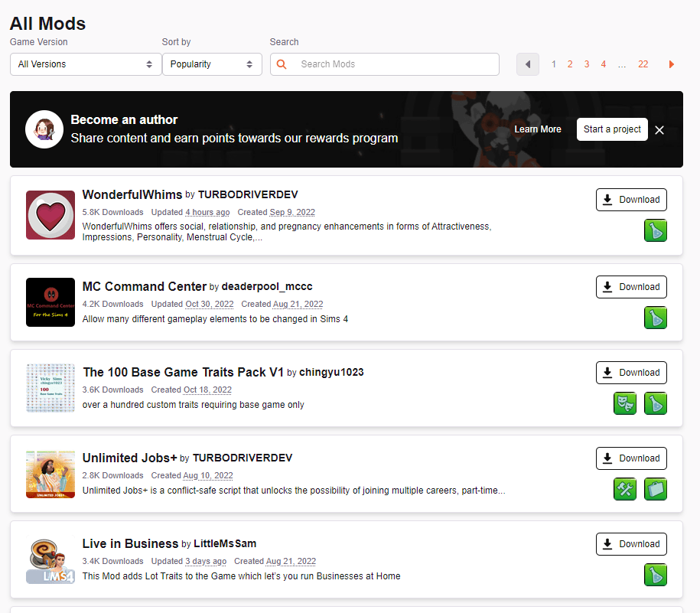Screen dimensions: 700x613
Task: Click '3.4K Downloads' on Live in Business
Action: (113, 561)
